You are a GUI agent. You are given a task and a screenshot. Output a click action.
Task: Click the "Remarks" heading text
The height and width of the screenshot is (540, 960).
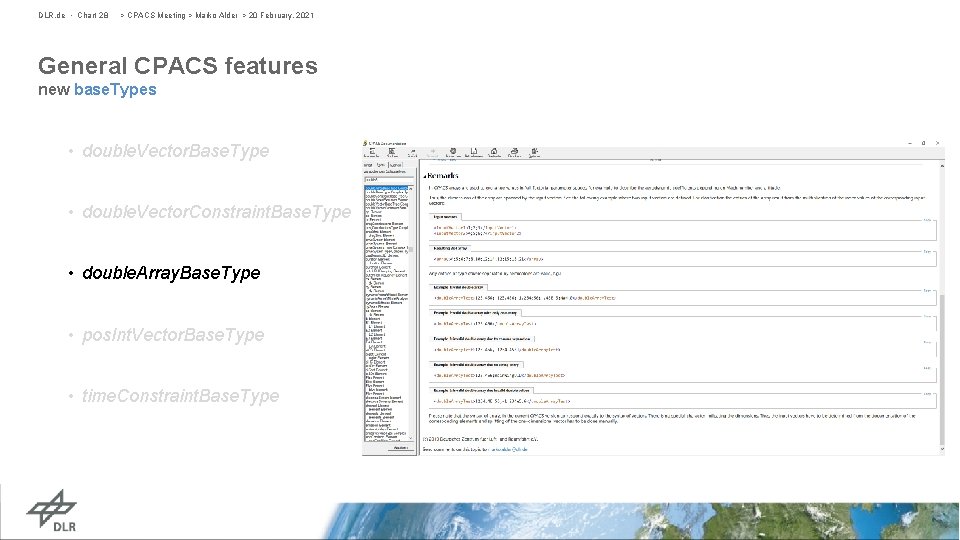click(443, 176)
